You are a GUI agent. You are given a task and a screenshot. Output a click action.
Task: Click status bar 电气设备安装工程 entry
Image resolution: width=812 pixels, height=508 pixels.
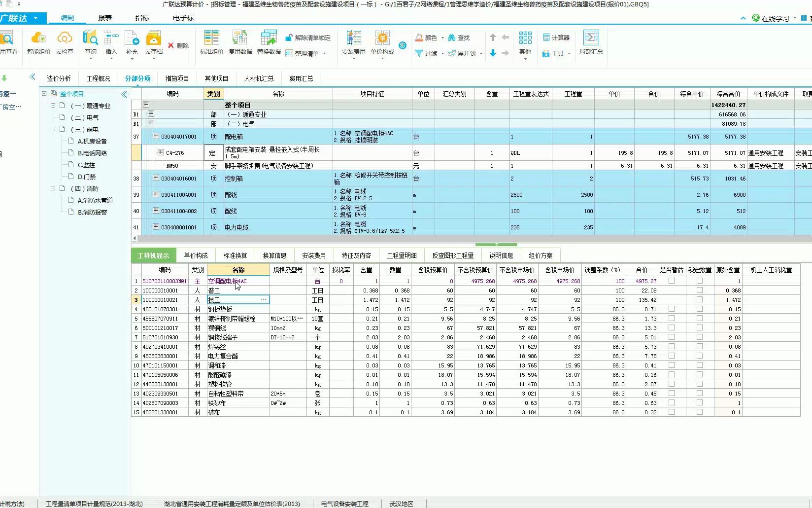(344, 504)
